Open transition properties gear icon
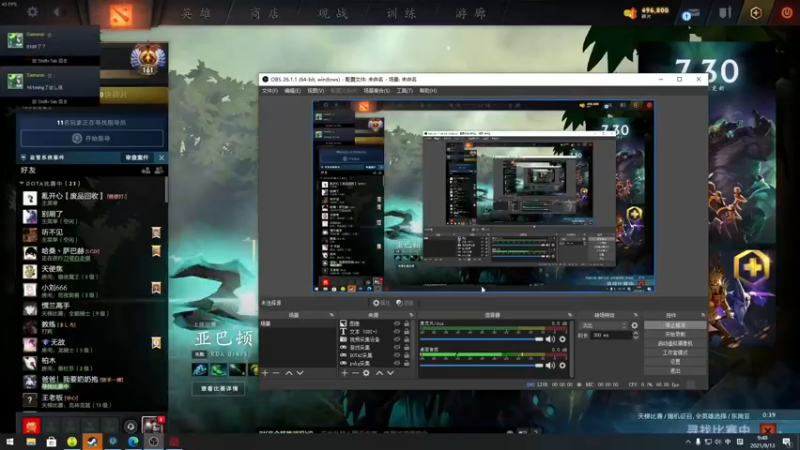 (x=635, y=326)
